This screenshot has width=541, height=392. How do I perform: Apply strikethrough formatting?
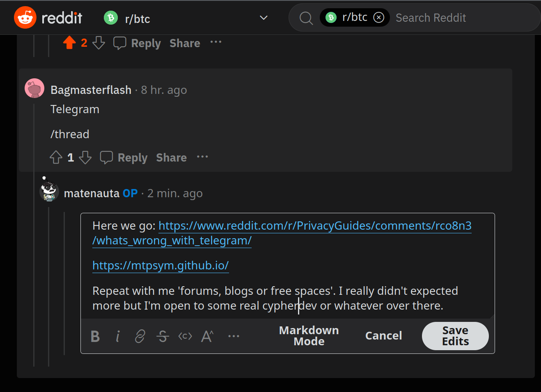(163, 336)
